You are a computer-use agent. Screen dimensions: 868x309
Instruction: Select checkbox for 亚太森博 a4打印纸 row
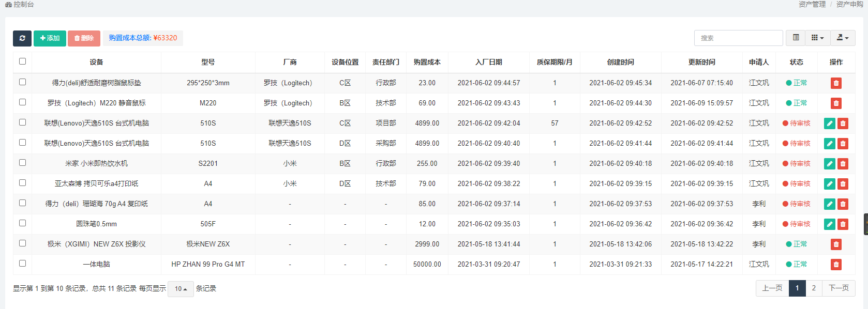[22, 182]
